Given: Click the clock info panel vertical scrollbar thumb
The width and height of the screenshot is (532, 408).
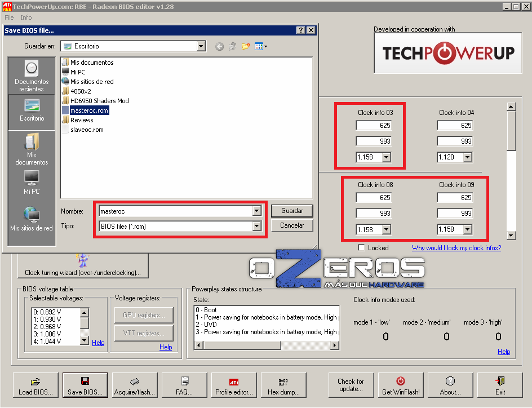Looking at the screenshot, I should [x=511, y=131].
